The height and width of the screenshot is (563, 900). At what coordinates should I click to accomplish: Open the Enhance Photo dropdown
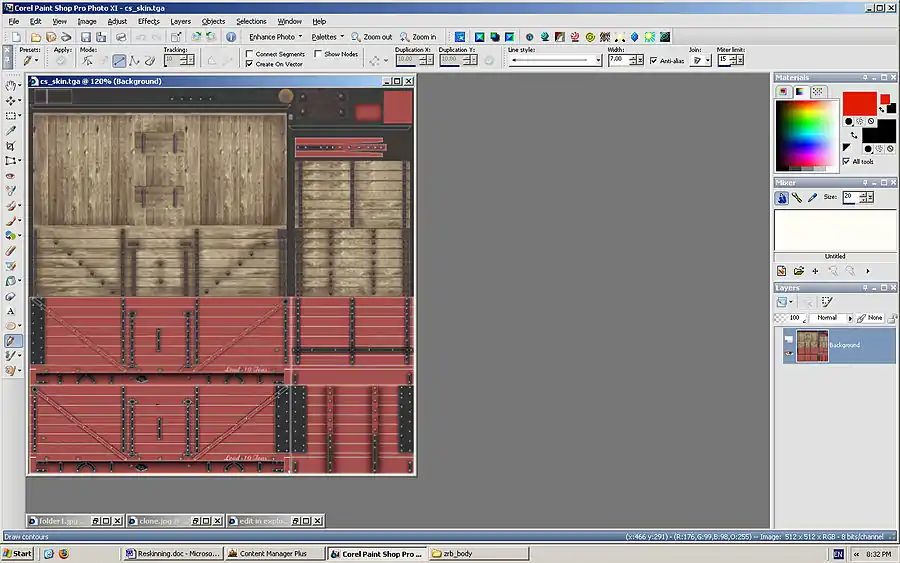(277, 37)
